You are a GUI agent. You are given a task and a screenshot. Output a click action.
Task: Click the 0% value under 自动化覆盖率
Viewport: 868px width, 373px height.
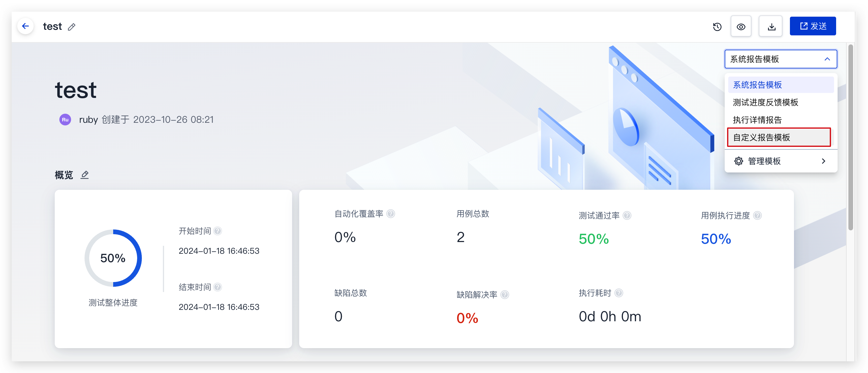click(x=345, y=237)
